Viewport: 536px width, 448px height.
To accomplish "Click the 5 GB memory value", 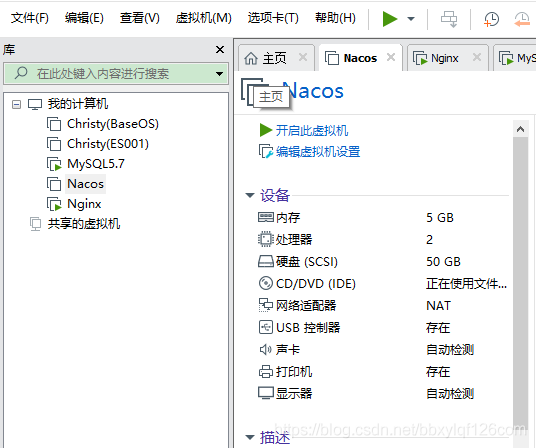I will (440, 218).
